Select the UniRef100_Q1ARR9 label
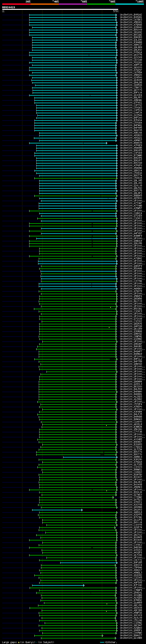The height and width of the screenshot is (644, 146). click(x=131, y=603)
